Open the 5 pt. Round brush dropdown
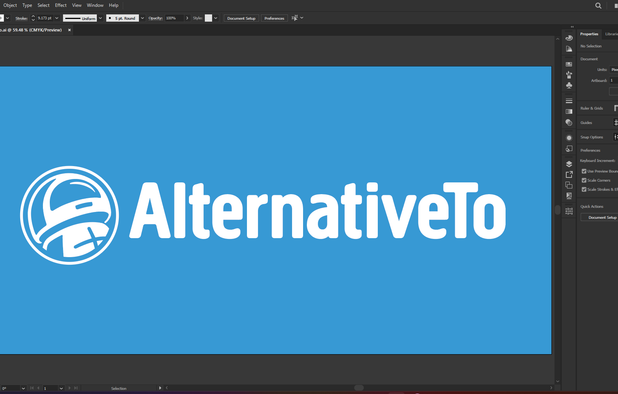Viewport: 618px width, 394px height. (x=142, y=18)
